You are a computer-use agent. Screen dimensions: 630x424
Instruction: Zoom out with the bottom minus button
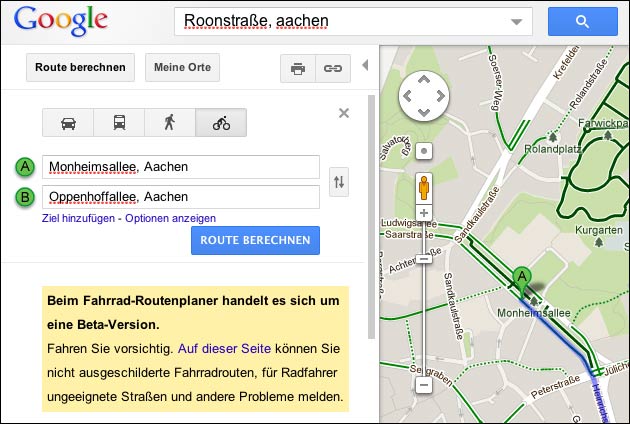point(424,385)
